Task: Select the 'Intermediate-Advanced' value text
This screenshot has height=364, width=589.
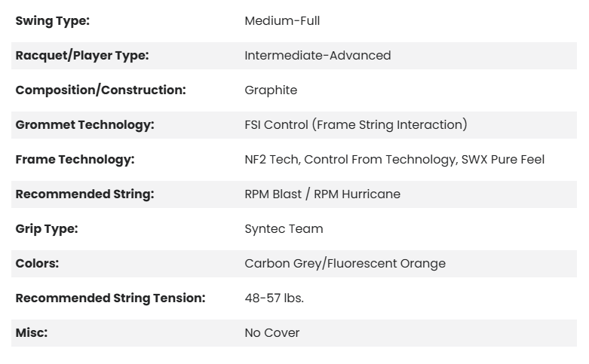Action: click(318, 56)
